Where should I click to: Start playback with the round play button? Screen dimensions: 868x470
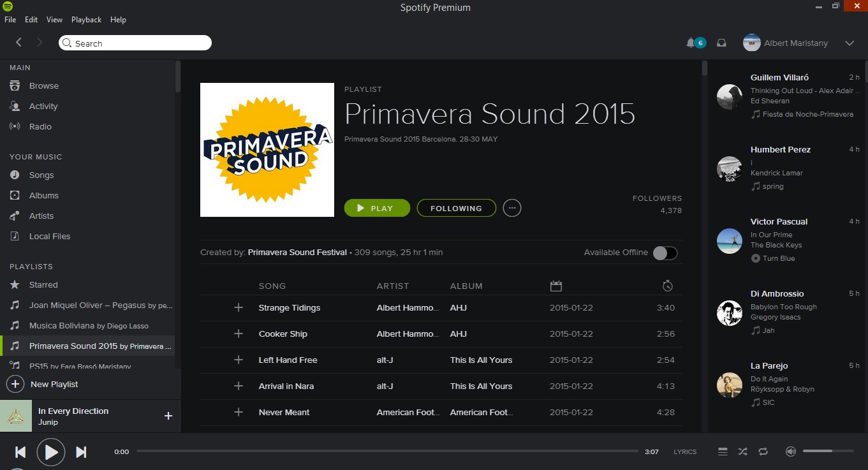51,452
